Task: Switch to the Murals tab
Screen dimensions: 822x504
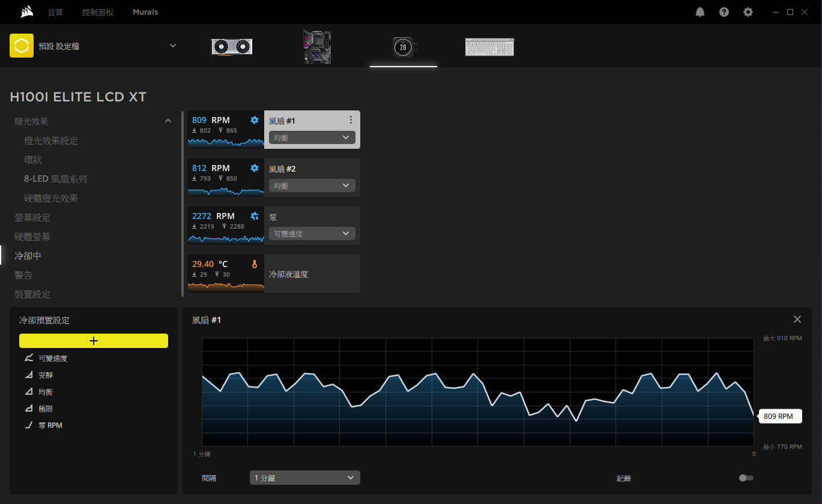Action: pos(145,12)
